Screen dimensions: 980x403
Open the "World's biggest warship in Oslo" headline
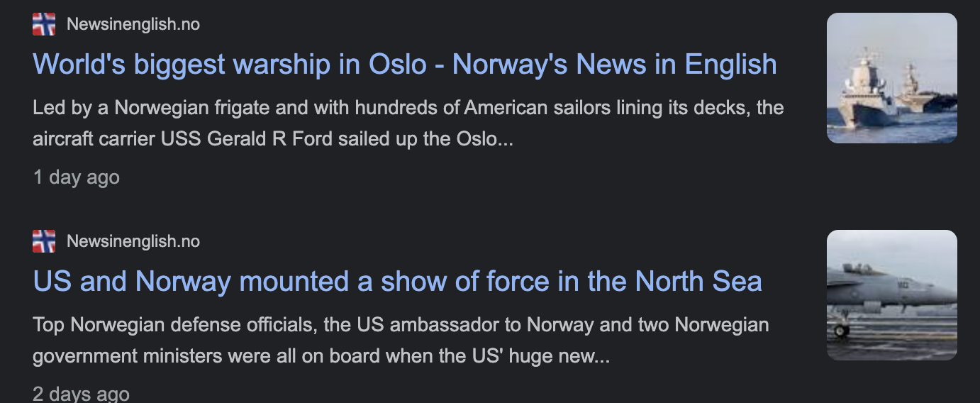click(x=404, y=64)
